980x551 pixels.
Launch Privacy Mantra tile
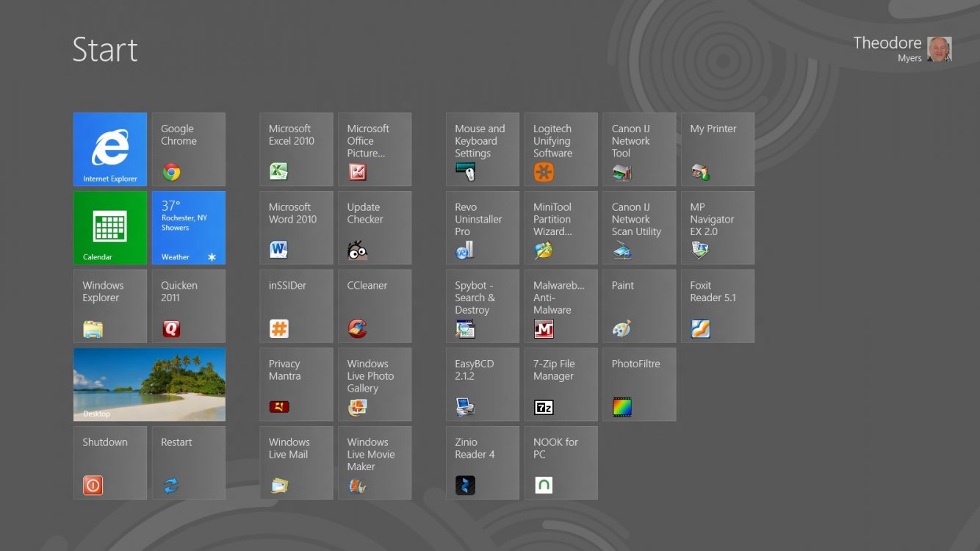click(x=296, y=384)
